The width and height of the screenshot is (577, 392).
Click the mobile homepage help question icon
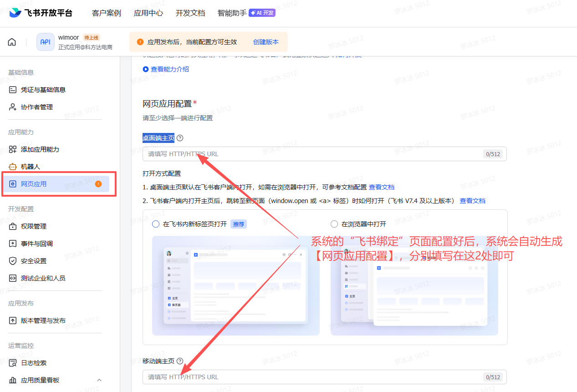point(180,361)
